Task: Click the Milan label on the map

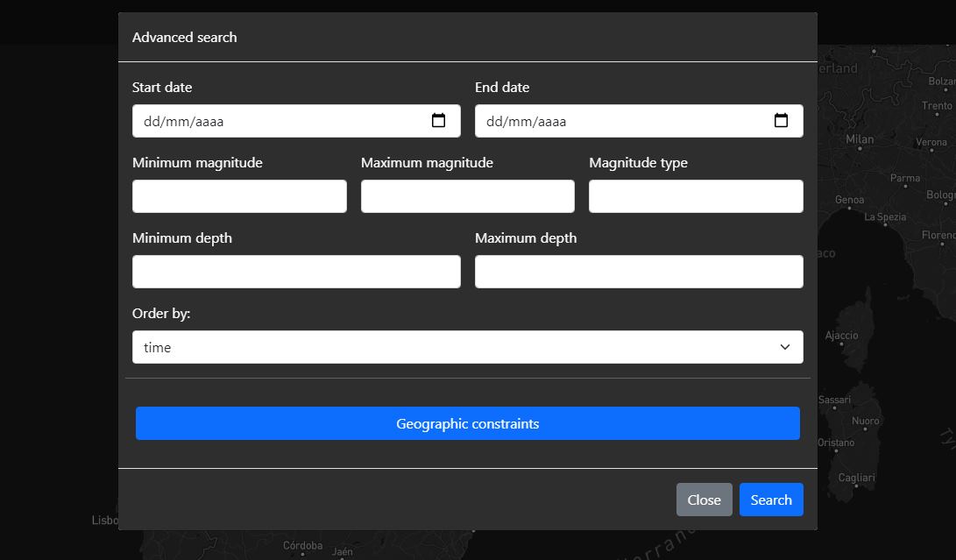Action: (860, 139)
